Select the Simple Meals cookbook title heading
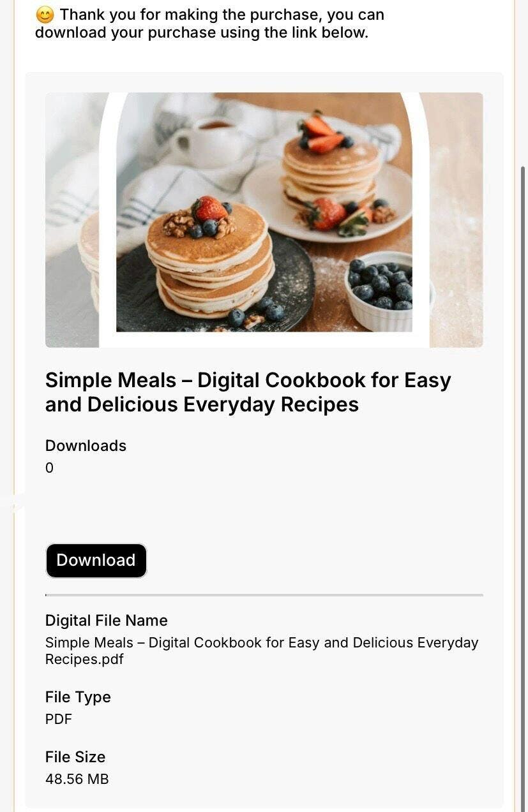 (x=248, y=392)
